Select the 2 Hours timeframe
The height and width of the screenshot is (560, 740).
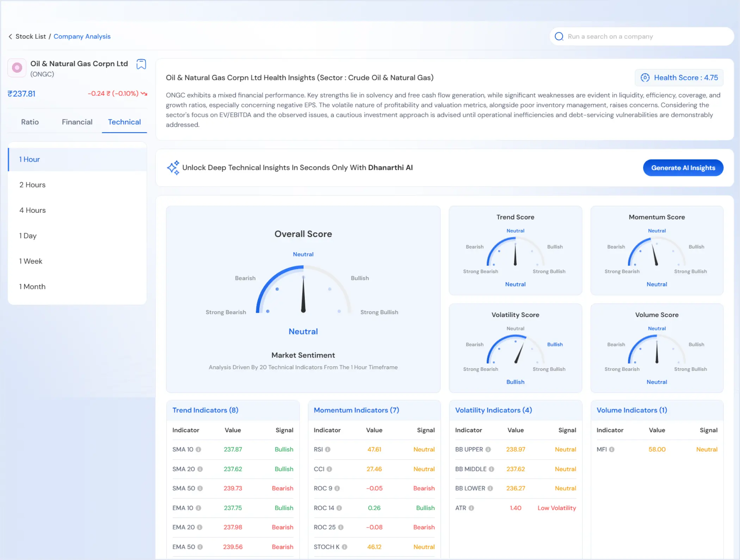point(77,185)
